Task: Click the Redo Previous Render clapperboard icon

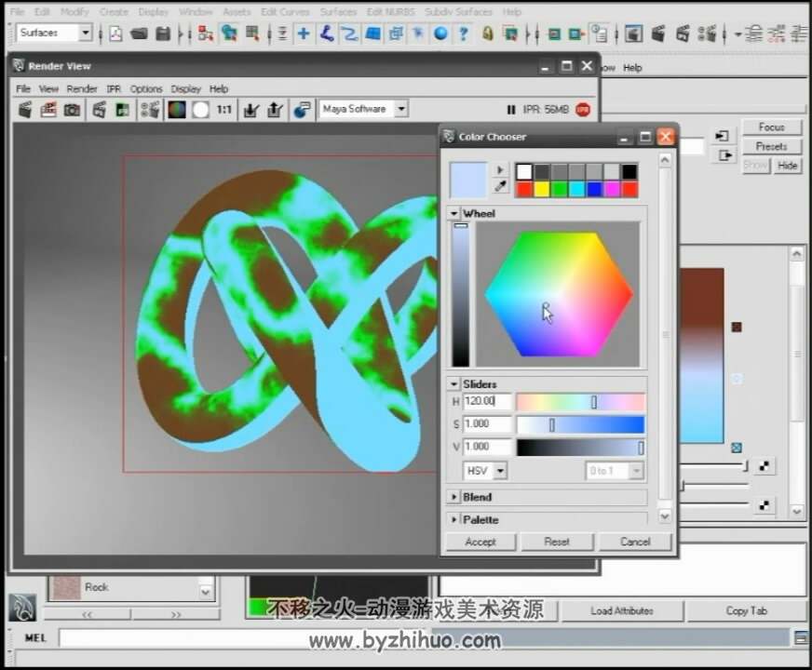Action: point(24,110)
